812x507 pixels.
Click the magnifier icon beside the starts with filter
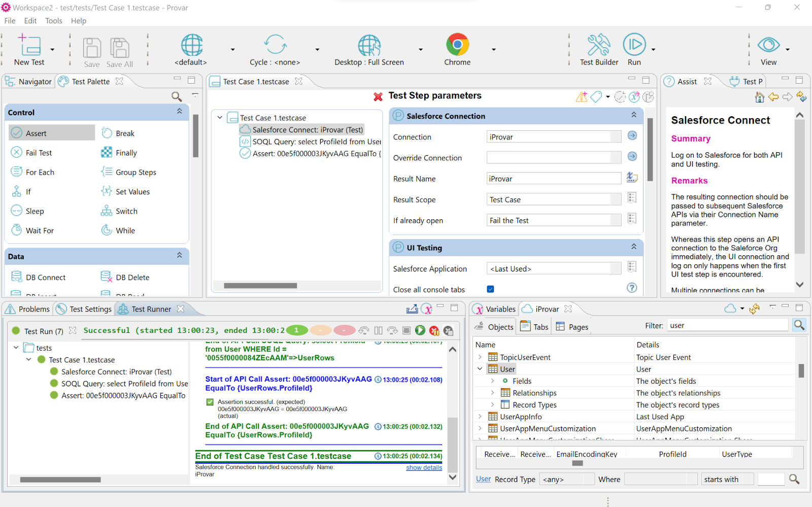[x=794, y=479]
